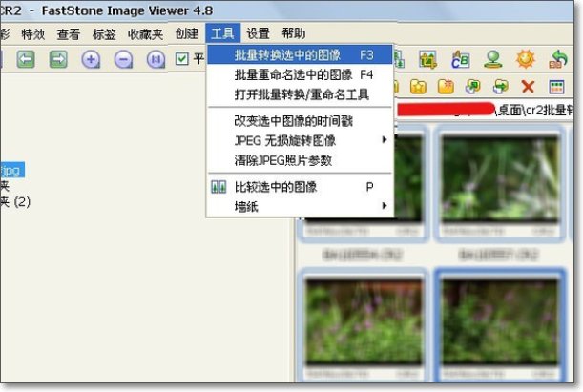Image resolution: width=583 pixels, height=392 pixels.
Task: Open the crop board picture icon
Action: click(427, 59)
